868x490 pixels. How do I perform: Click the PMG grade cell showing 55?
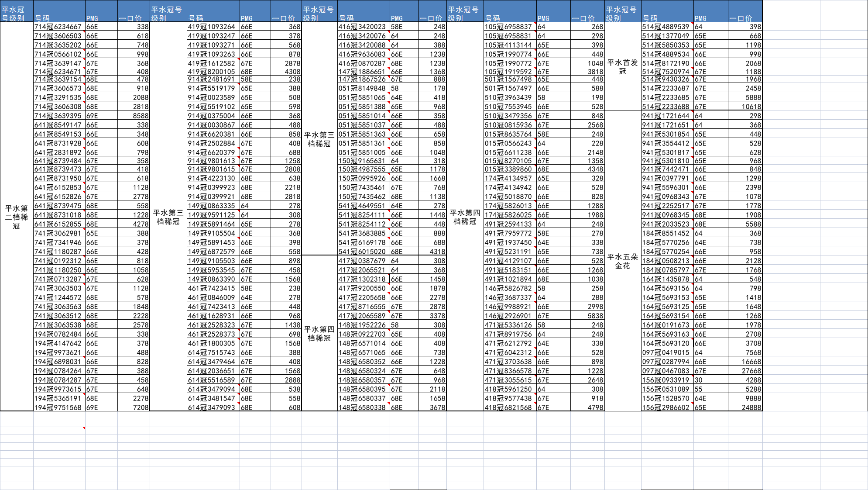pos(710,389)
